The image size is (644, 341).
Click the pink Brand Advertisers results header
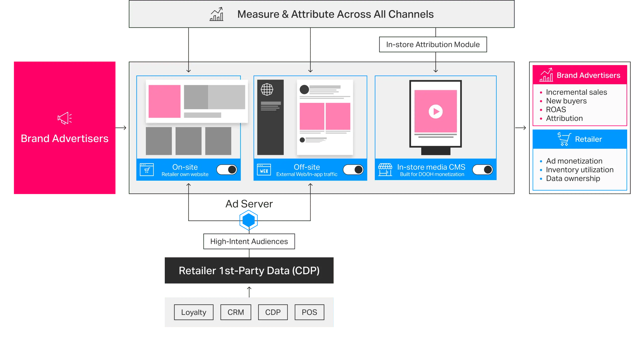pyautogui.click(x=580, y=75)
